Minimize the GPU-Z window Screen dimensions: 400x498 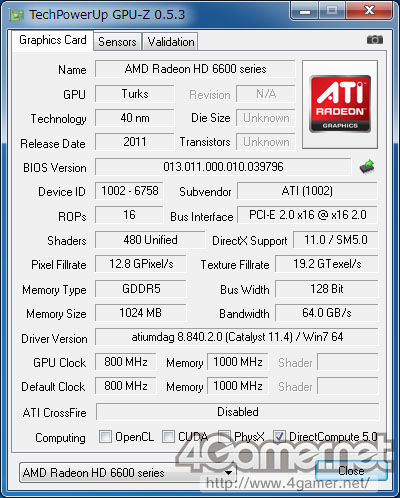click(305, 10)
